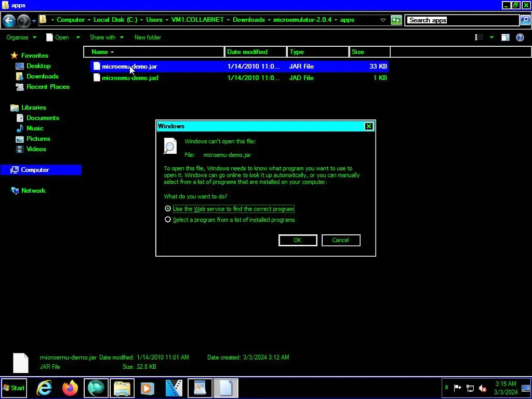Launch Firefox from taskbar
Viewport: 532px width, 399px height.
(70, 388)
